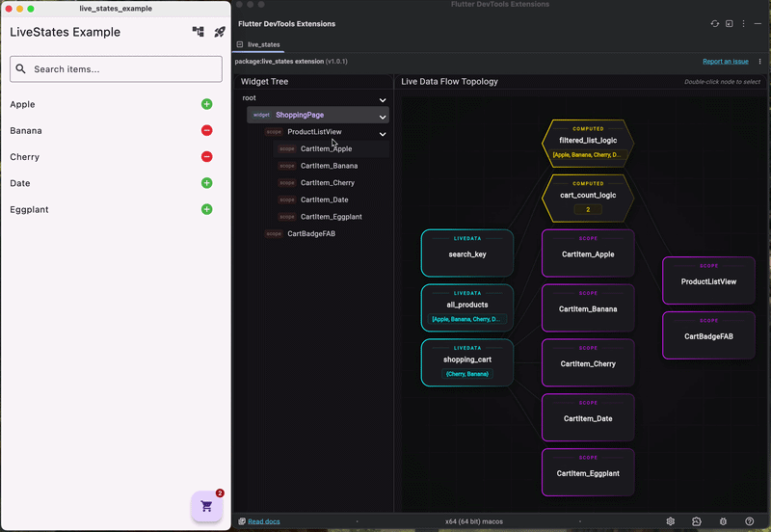Click the CartItem_Date scope node in topology

588,417
